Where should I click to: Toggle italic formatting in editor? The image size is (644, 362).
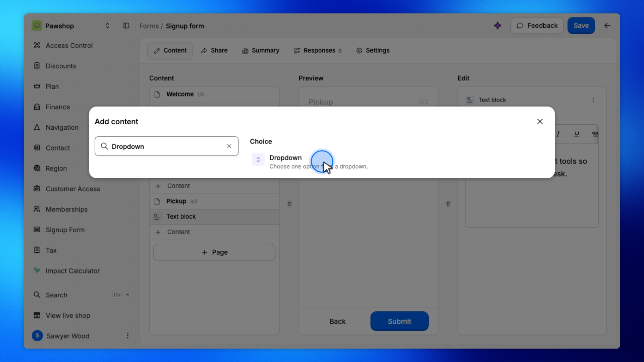tap(558, 134)
